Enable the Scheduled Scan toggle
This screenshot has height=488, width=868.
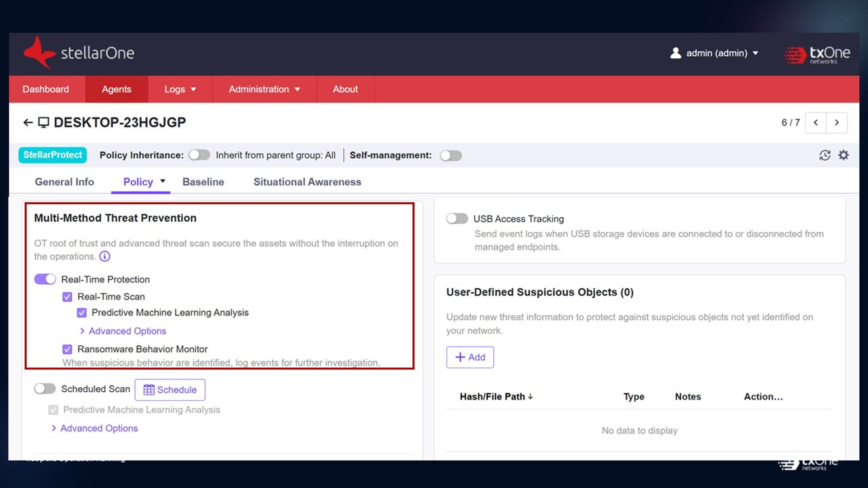point(45,389)
